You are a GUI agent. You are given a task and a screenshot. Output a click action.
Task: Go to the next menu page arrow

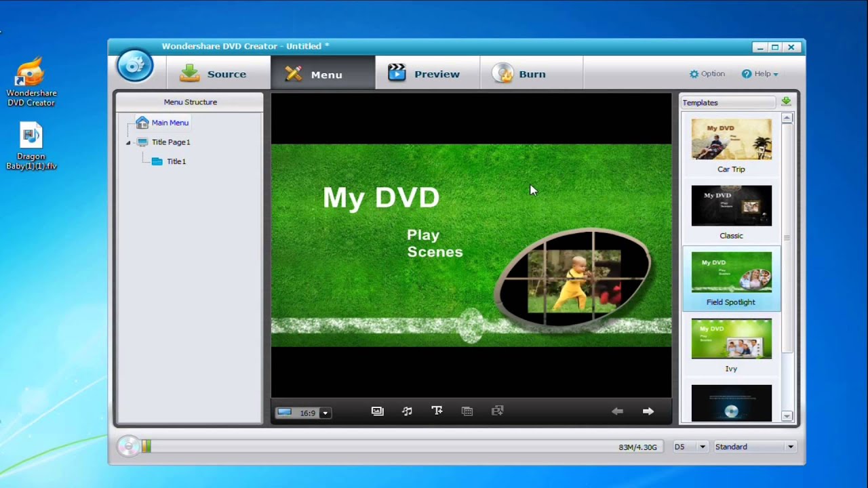pyautogui.click(x=648, y=411)
